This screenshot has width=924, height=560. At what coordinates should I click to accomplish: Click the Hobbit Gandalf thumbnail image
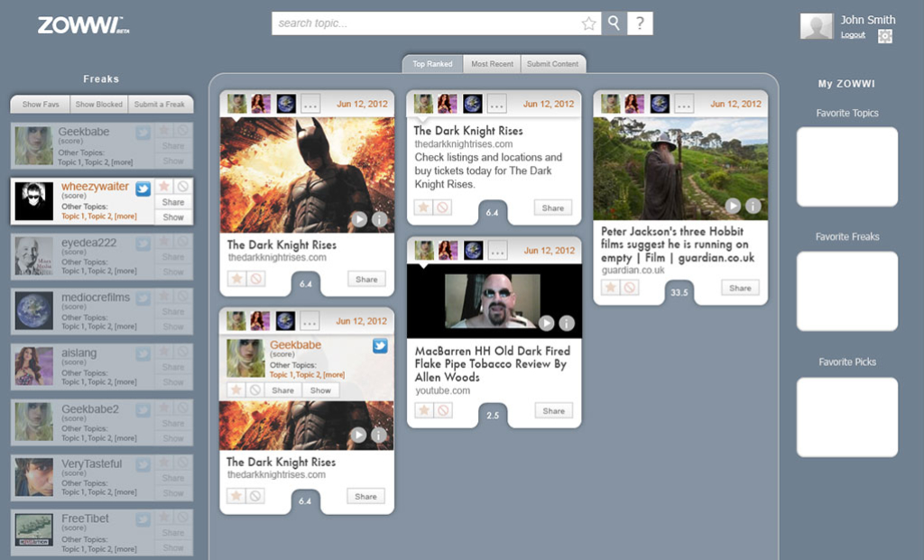point(680,169)
